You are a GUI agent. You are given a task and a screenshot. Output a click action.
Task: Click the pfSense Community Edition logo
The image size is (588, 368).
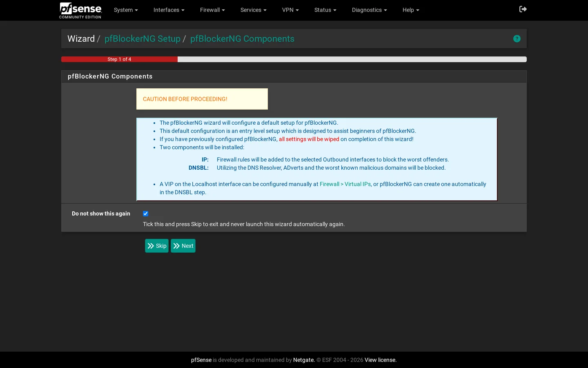coord(80,10)
